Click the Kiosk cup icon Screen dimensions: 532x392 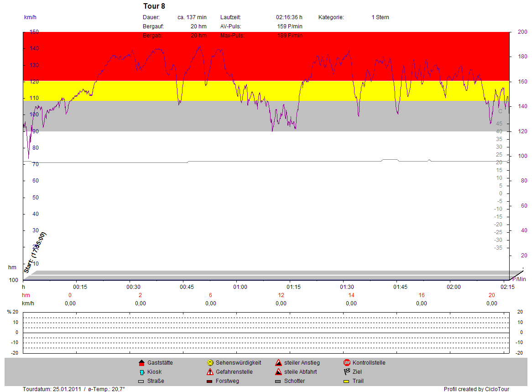(141, 372)
